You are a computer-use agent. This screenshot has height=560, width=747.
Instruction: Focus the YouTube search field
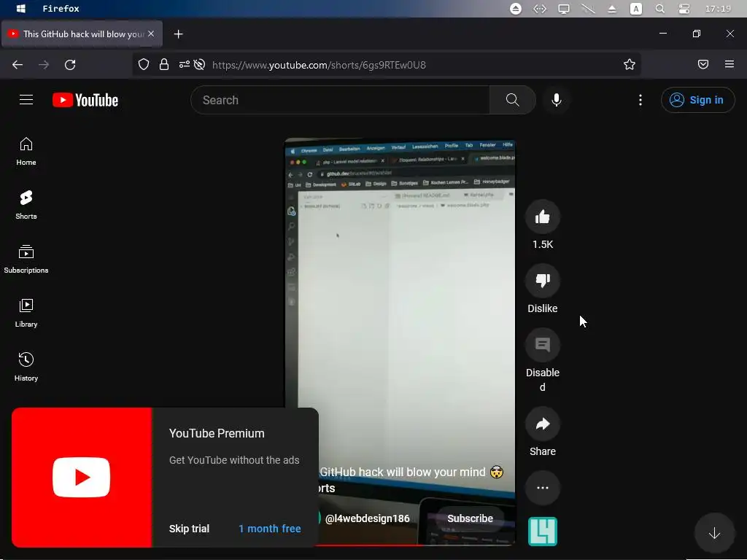coord(340,100)
